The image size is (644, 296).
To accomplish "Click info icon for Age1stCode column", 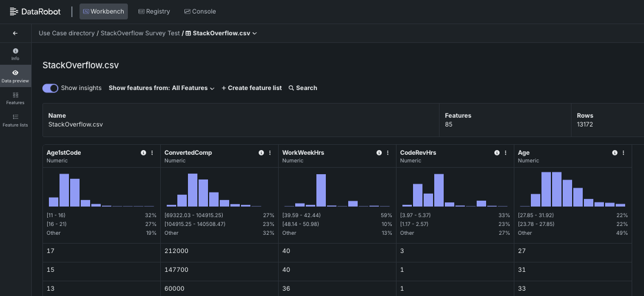I will click(143, 153).
